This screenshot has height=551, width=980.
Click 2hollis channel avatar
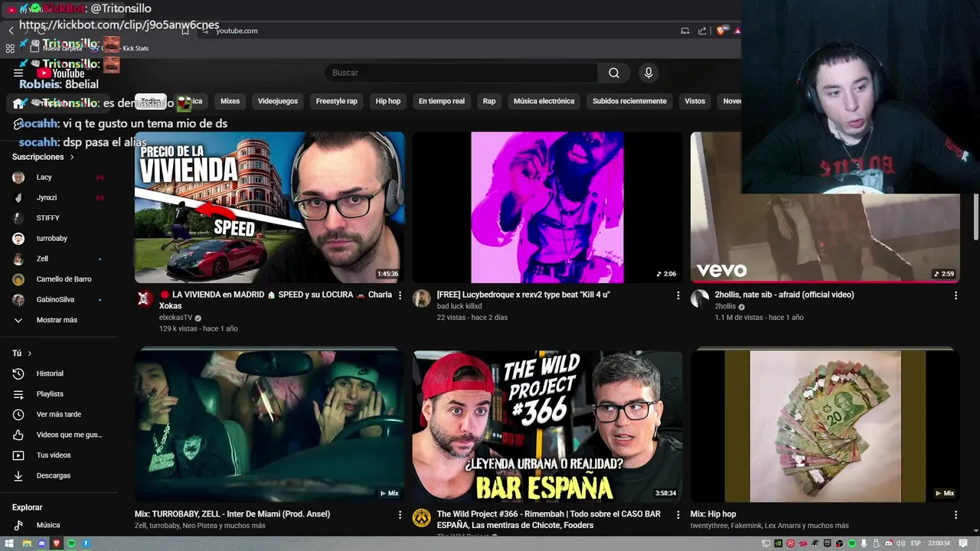pos(700,298)
